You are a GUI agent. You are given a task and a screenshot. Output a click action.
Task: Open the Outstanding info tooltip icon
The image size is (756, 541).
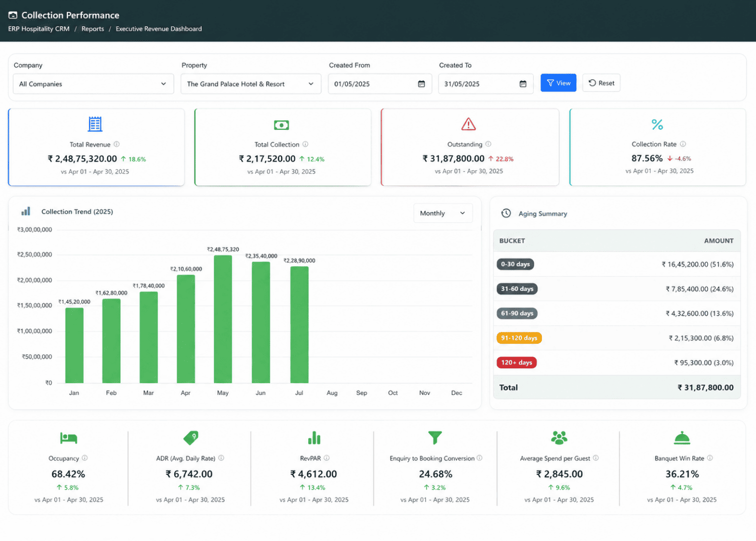[x=488, y=144]
